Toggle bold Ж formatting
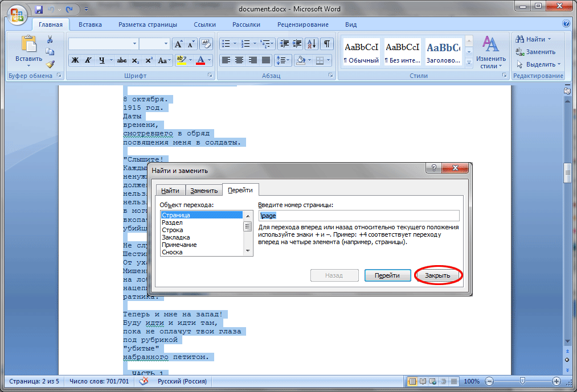This screenshot has width=577, height=392. (x=75, y=60)
